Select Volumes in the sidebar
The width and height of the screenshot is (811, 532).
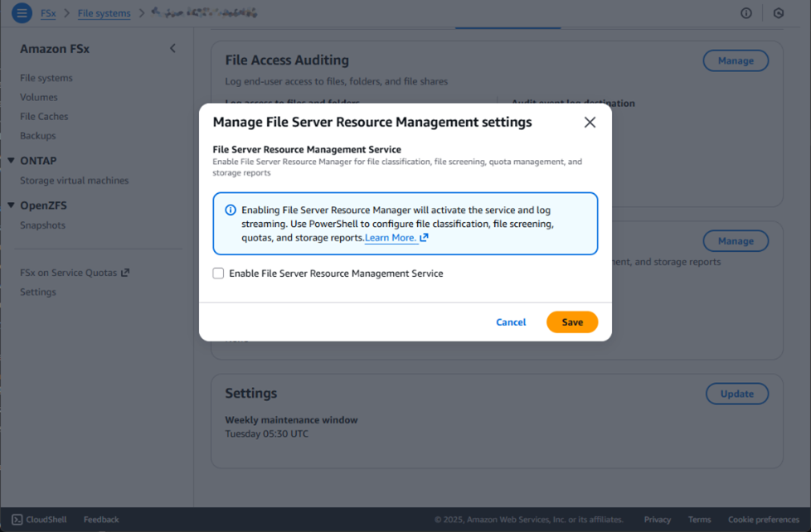click(x=38, y=97)
